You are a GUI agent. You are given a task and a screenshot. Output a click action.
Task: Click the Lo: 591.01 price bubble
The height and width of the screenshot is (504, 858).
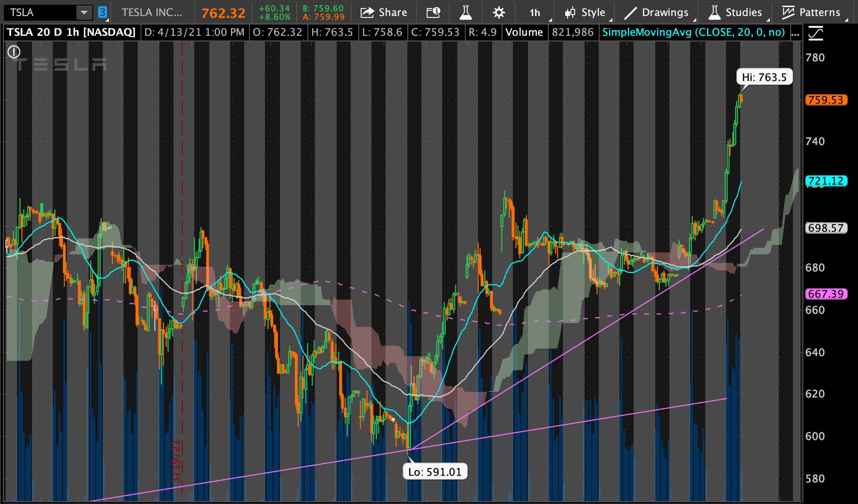[435, 471]
